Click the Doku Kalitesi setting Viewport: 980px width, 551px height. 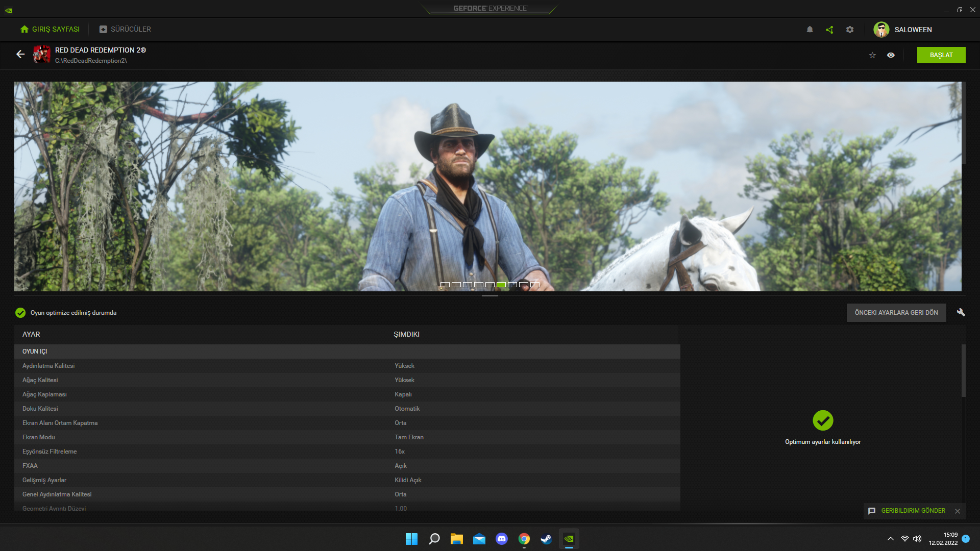tap(347, 409)
